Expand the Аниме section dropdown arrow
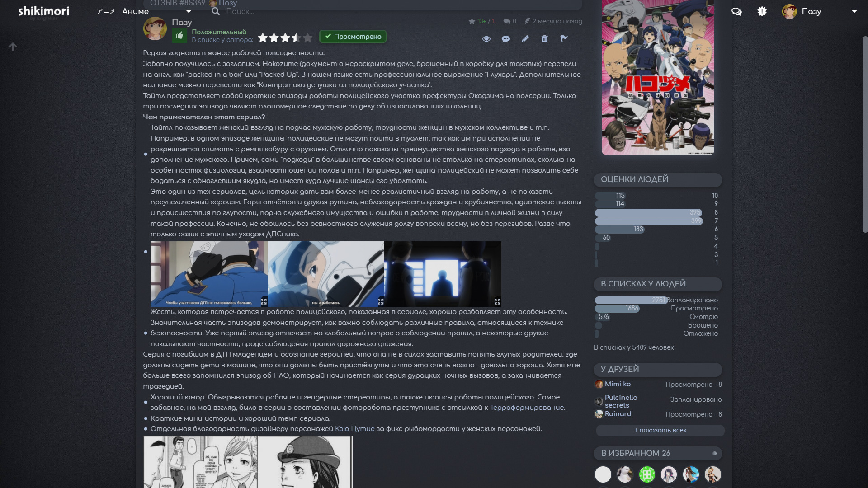Screen dimensions: 868x488 coord(189,12)
